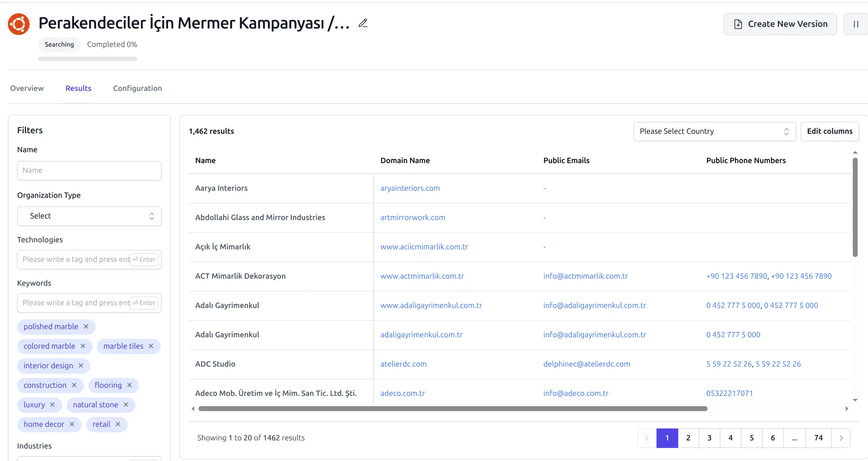Remove the 'polished marble' keyword tag

[x=86, y=327]
